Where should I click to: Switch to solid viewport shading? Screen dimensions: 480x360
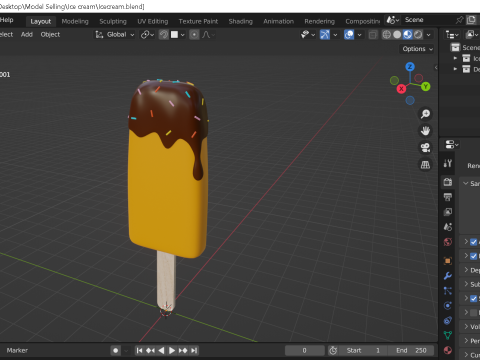(397, 35)
